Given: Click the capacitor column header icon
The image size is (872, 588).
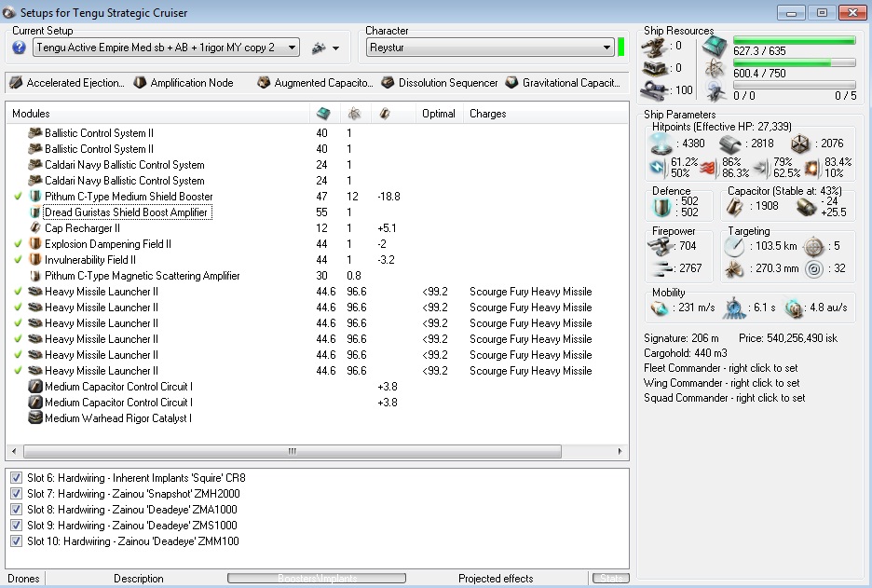Looking at the screenshot, I should (x=384, y=114).
